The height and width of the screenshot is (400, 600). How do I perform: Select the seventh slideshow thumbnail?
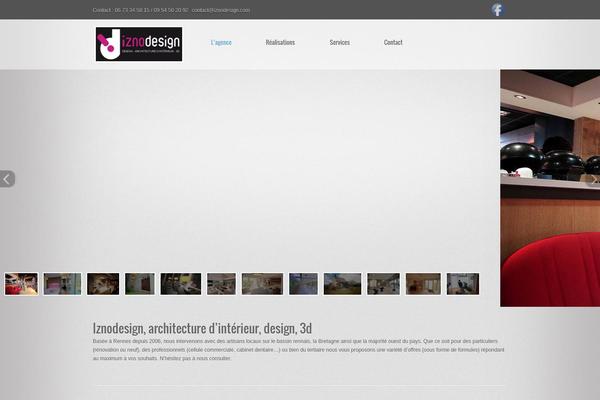tap(262, 284)
